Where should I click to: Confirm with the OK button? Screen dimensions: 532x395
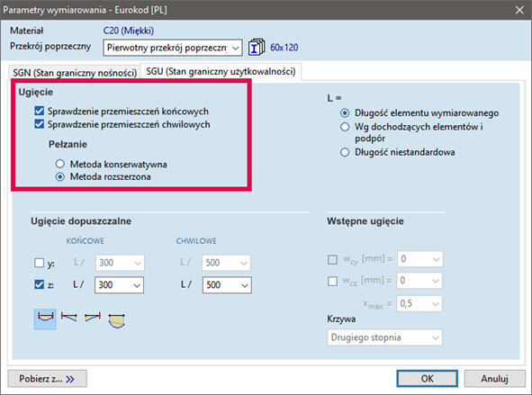(428, 379)
